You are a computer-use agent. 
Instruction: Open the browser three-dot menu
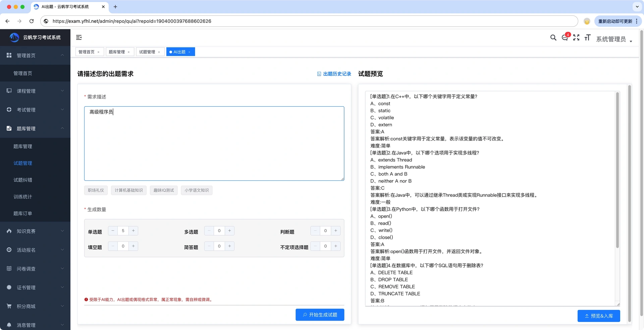[x=637, y=21]
